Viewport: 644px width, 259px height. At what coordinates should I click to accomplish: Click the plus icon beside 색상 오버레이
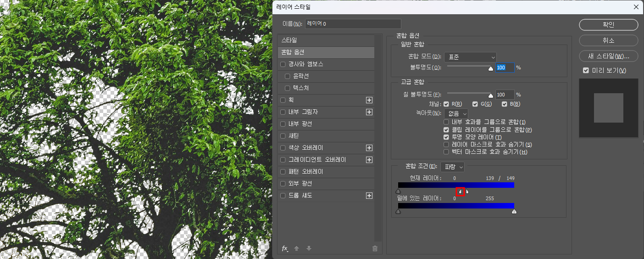click(x=369, y=148)
